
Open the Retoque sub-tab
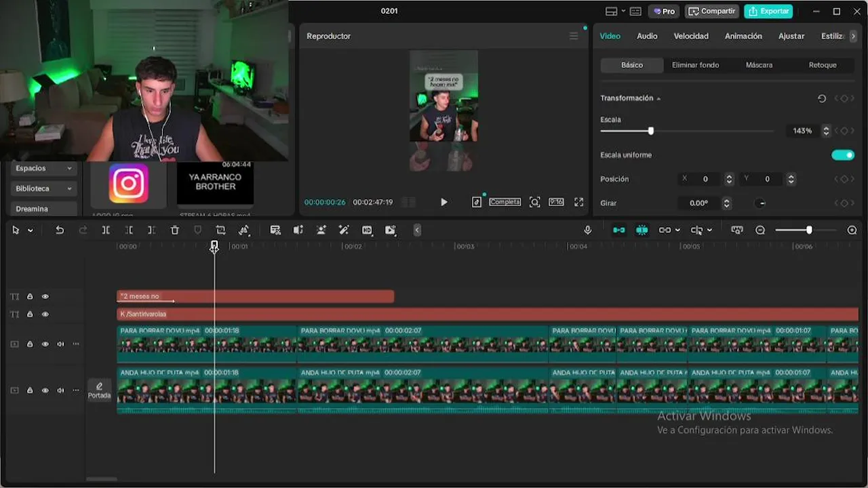823,65
